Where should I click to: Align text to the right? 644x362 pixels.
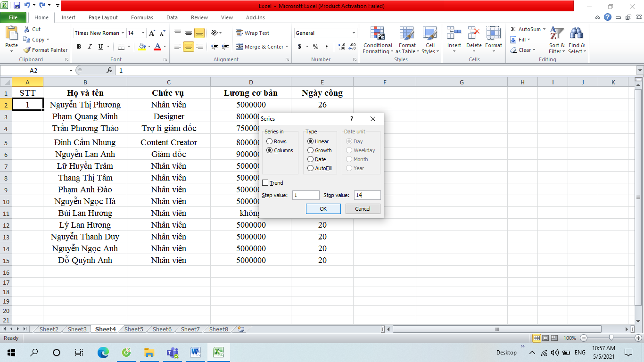199,47
